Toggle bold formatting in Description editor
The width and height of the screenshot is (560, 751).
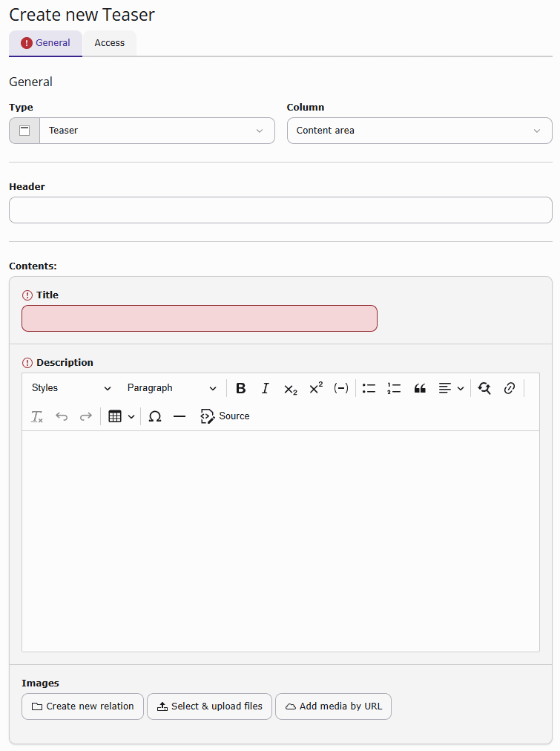click(241, 388)
